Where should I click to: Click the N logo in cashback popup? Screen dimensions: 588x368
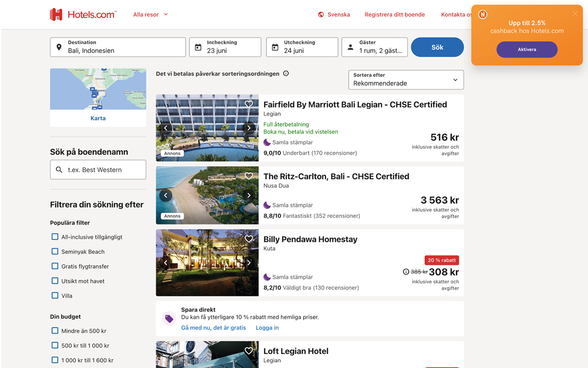click(482, 14)
